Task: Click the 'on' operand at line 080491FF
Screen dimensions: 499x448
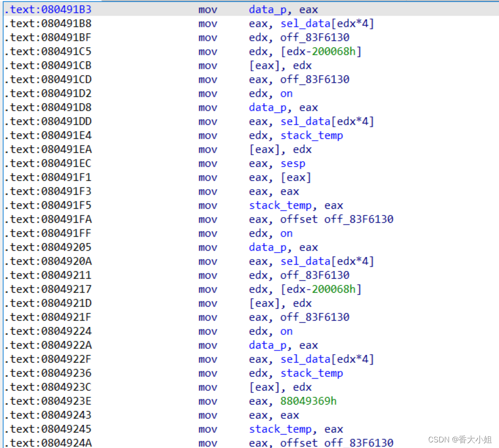Action: pyautogui.click(x=287, y=234)
